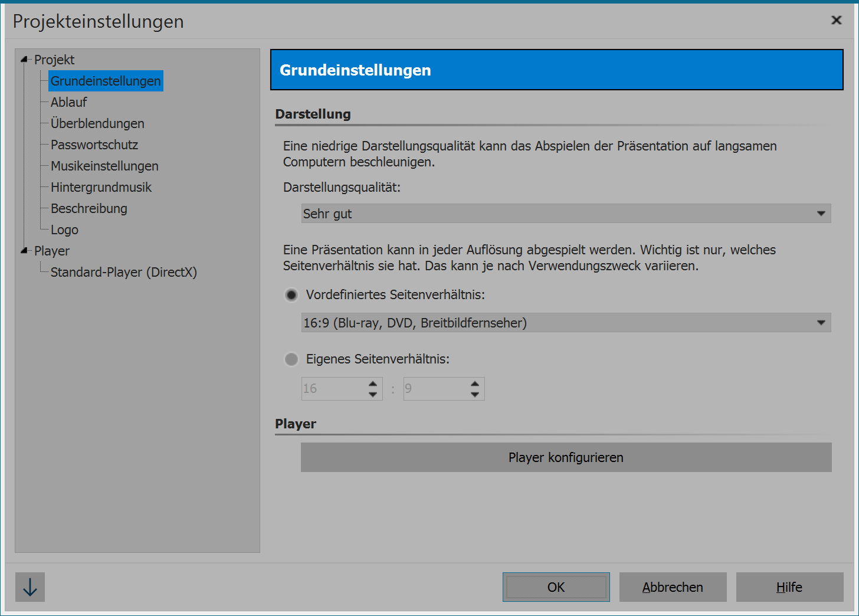Open Hintergrundmusik settings

pos(101,187)
